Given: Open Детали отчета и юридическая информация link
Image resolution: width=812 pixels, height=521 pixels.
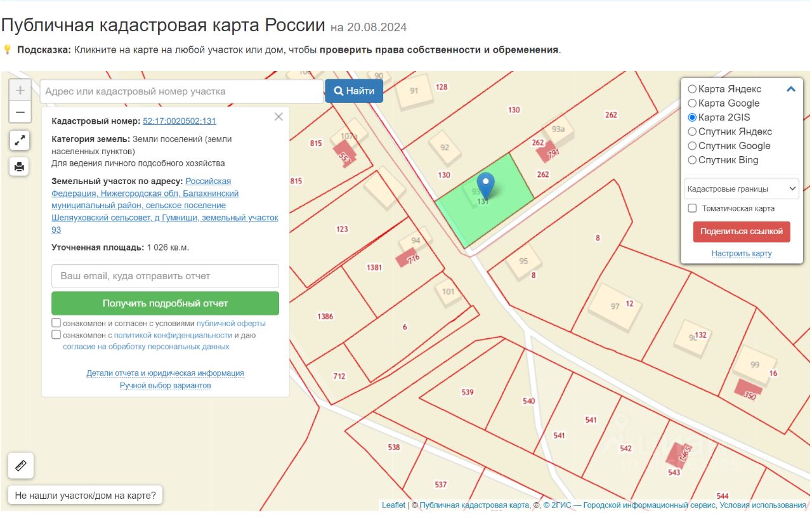Looking at the screenshot, I should (x=165, y=373).
